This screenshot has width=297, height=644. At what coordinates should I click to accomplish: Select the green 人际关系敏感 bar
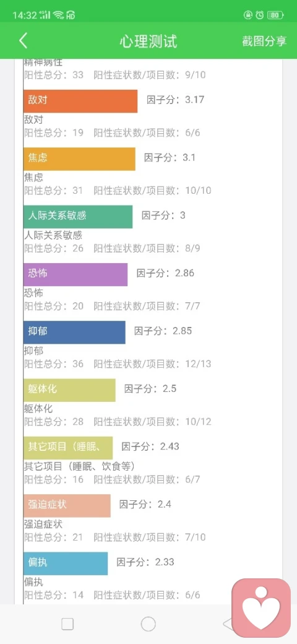(x=78, y=217)
